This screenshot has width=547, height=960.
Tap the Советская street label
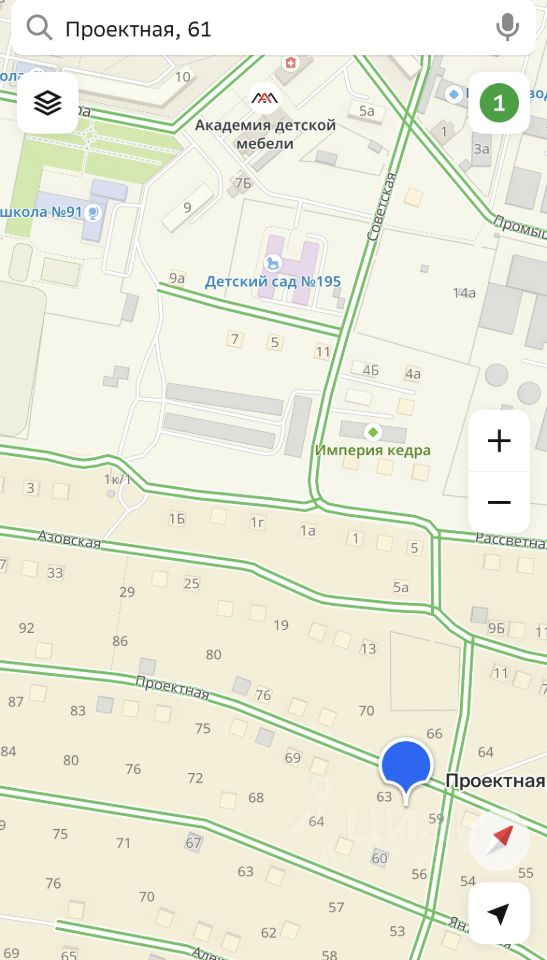381,206
